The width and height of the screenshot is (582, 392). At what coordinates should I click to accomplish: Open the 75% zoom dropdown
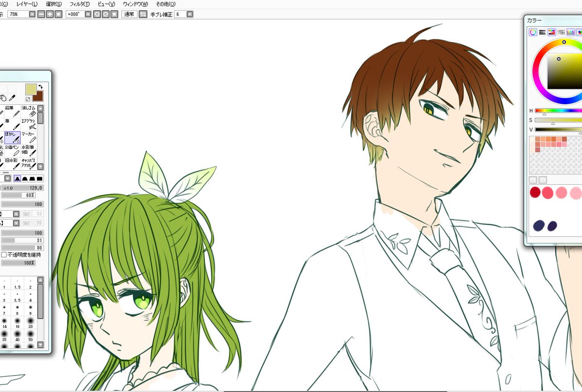[32, 14]
